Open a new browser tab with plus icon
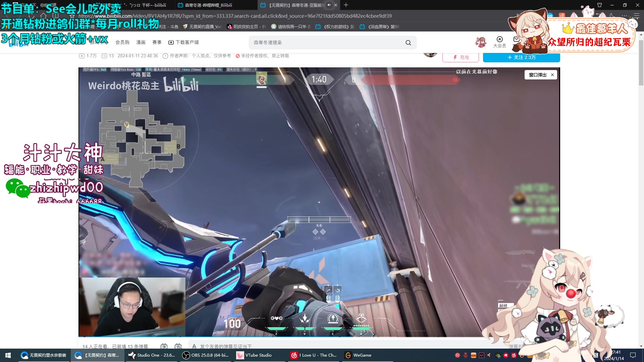Image resolution: width=644 pixels, height=362 pixels. coord(346,5)
